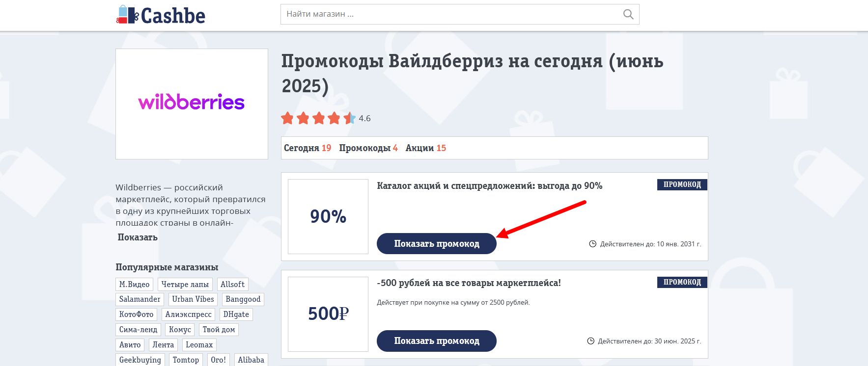
Task: Open the Allsoft store tag
Action: tap(232, 285)
